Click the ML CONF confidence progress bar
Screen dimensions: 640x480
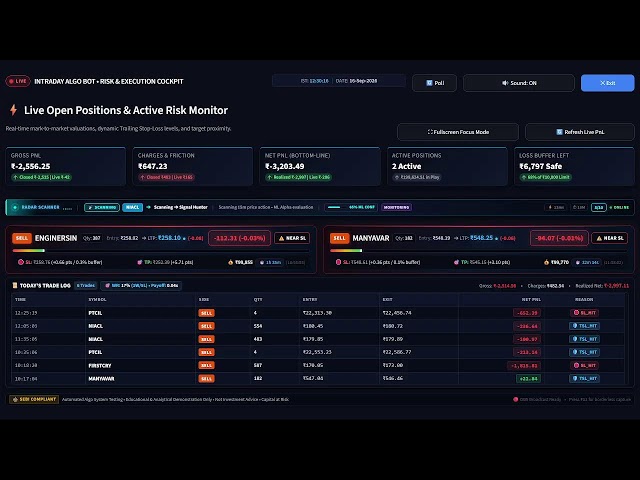point(351,207)
